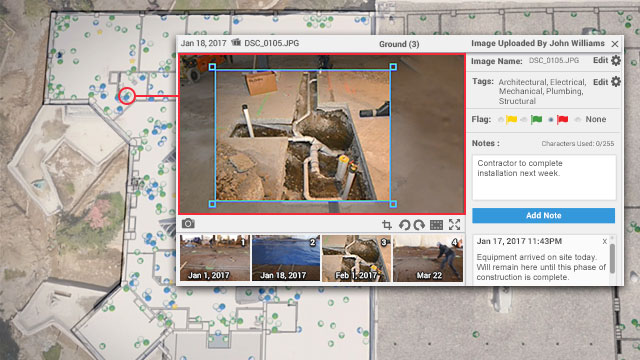Viewport: 640px width, 360px height.
Task: Select the red-circled map marker
Action: [x=127, y=96]
